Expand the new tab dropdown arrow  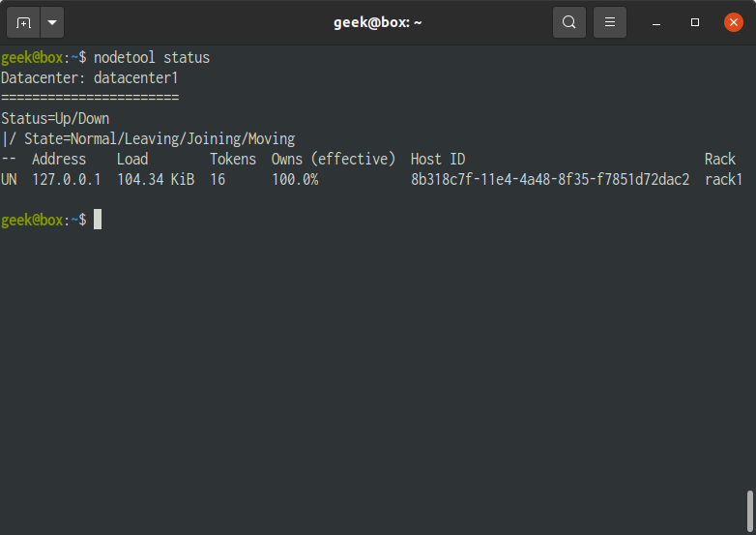pyautogui.click(x=52, y=22)
